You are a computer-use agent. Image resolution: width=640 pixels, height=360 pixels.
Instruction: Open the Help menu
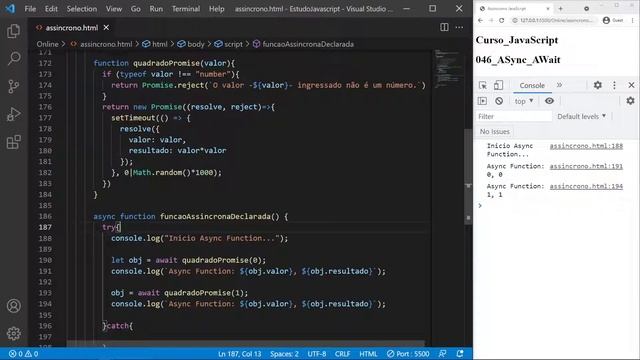[216, 9]
